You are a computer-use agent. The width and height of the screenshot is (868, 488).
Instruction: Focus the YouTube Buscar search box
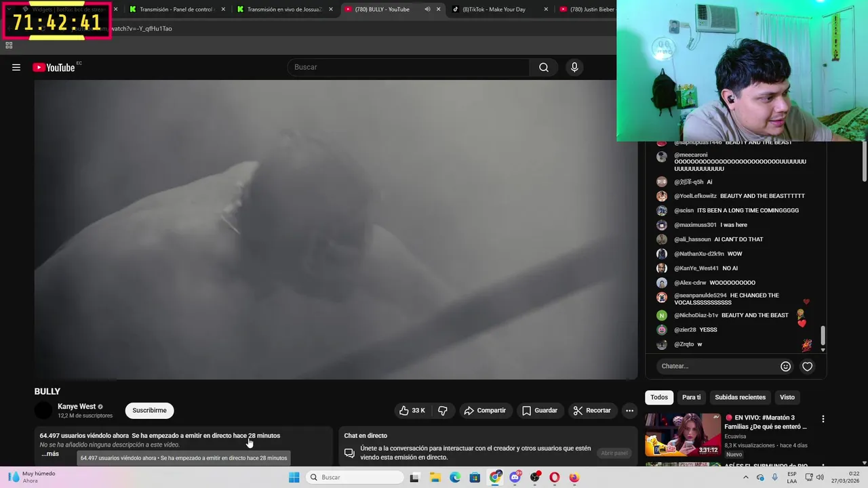[409, 67]
